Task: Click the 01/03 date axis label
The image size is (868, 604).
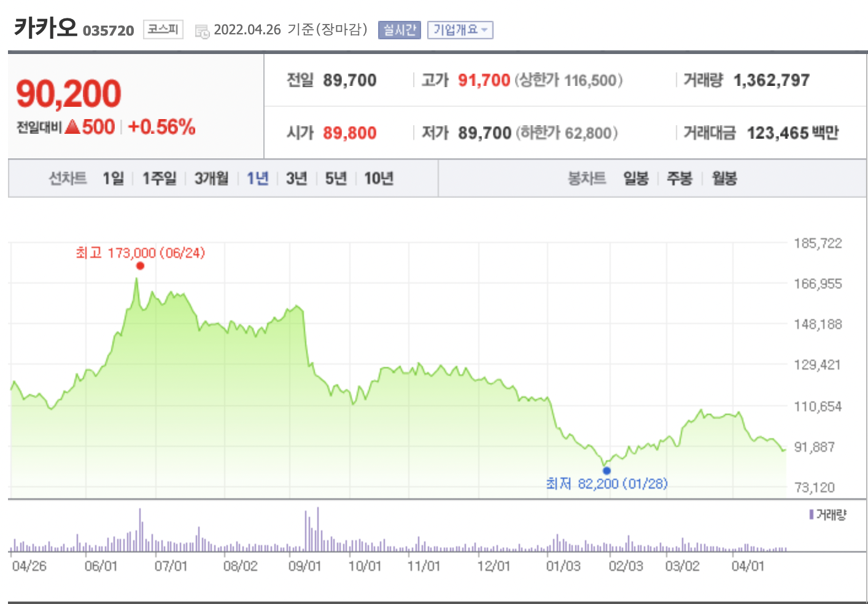Action: [x=564, y=566]
